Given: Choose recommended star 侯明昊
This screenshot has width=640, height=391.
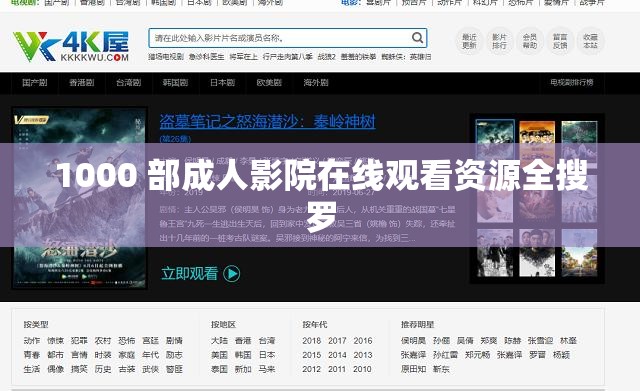Looking at the screenshot, I should (413, 340).
